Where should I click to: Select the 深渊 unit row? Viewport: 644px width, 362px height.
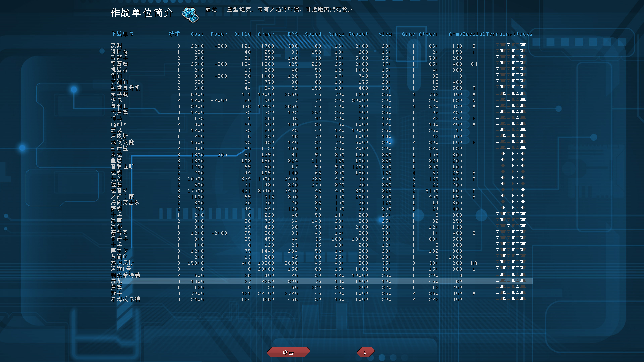[x=322, y=46]
